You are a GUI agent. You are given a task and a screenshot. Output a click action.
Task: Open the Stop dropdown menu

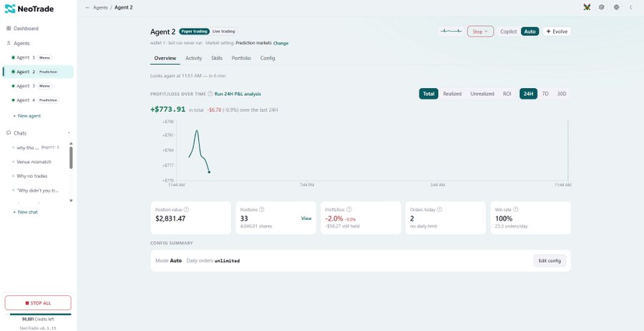point(481,32)
